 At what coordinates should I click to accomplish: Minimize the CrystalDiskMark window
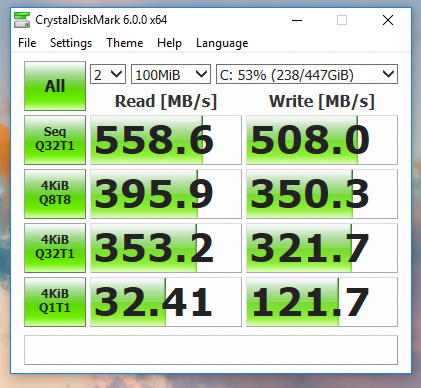coord(297,20)
